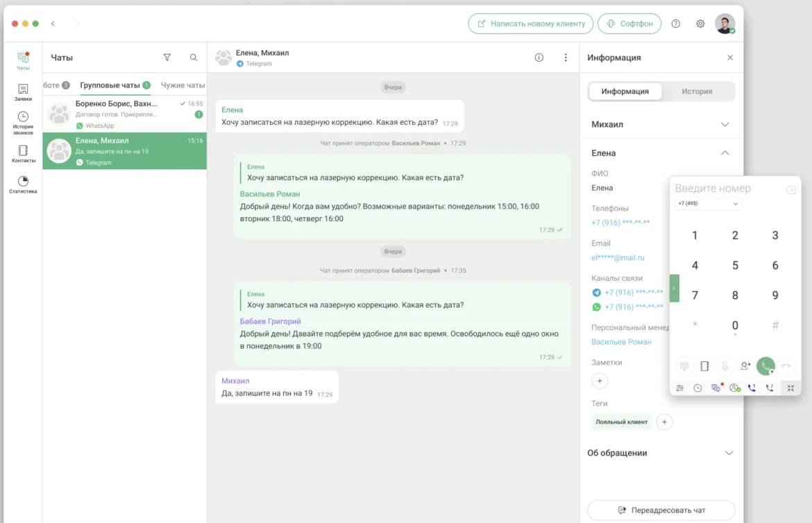Open the +7 (495) number prefix dropdown
This screenshot has width=812, height=523.
(x=708, y=204)
